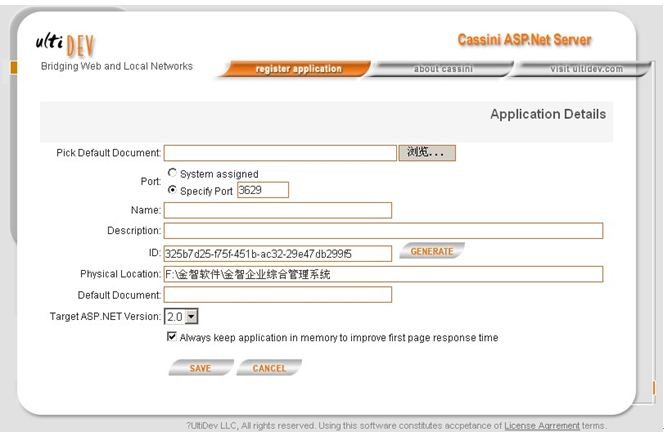The height and width of the screenshot is (433, 664).
Task: Click the Cassini ASP.Net Server title
Action: tap(524, 40)
